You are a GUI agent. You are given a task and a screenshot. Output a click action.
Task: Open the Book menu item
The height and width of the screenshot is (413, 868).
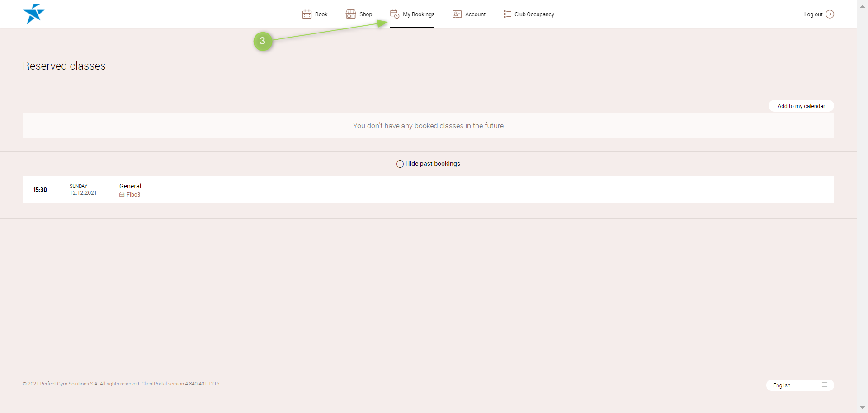[321, 14]
